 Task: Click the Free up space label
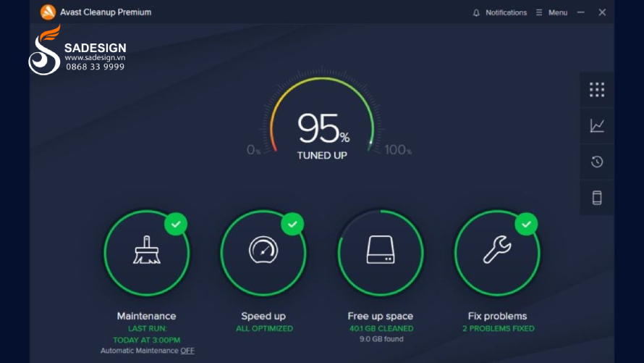click(x=381, y=316)
